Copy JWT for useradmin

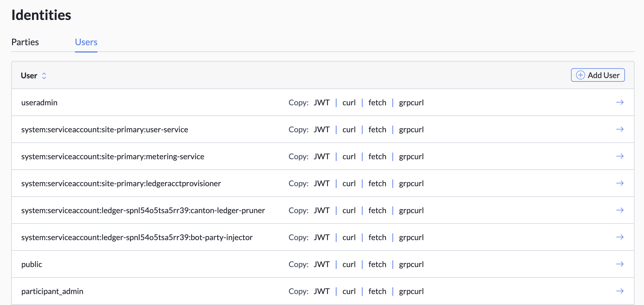[321, 103]
